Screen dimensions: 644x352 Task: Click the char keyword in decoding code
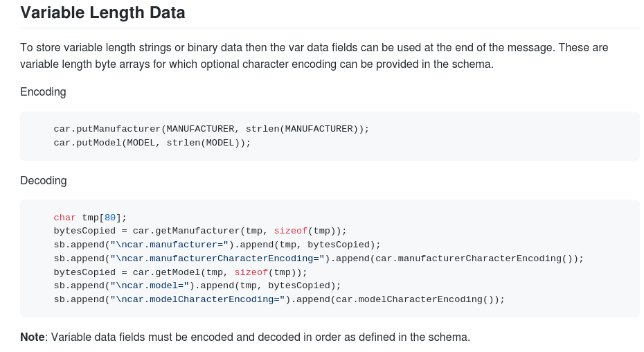coord(65,218)
